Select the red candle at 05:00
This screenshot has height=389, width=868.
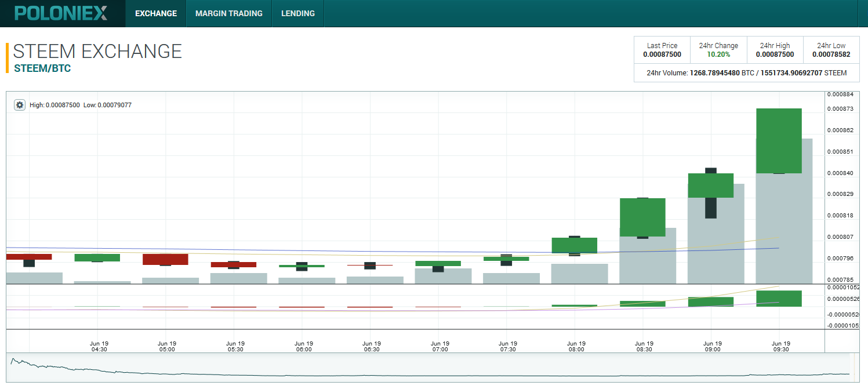(x=165, y=259)
